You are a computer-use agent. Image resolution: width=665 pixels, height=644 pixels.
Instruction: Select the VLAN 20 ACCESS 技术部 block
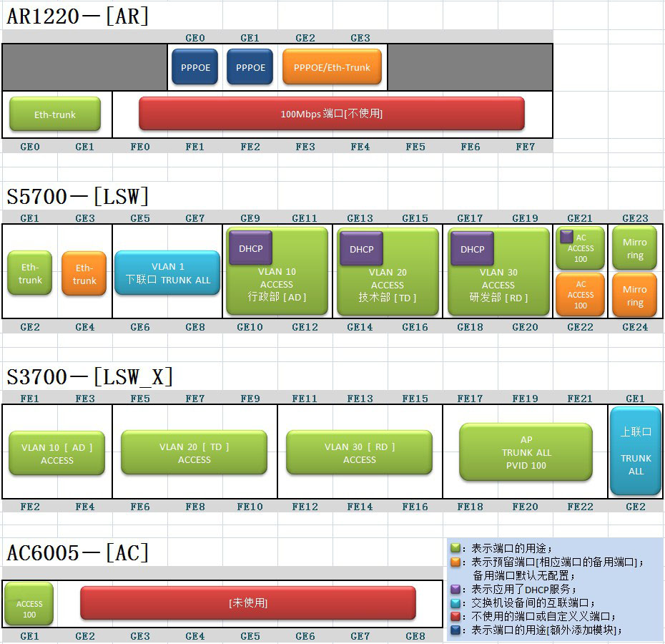388,286
